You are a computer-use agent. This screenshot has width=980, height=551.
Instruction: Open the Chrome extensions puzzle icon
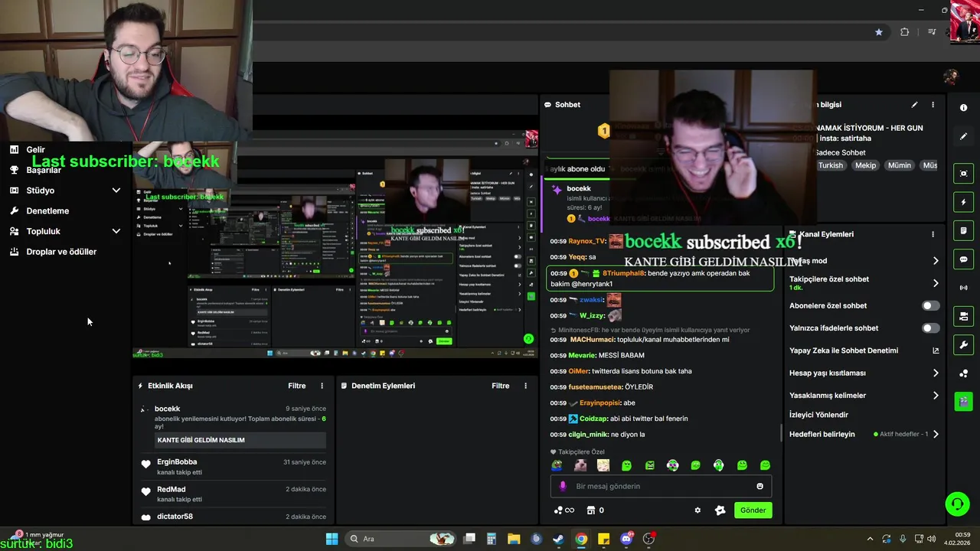905,32
